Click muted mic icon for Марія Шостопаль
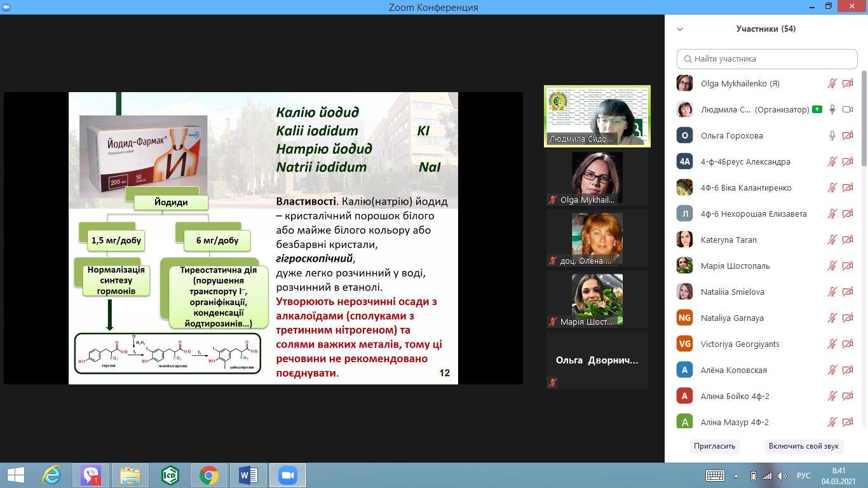 (x=832, y=266)
